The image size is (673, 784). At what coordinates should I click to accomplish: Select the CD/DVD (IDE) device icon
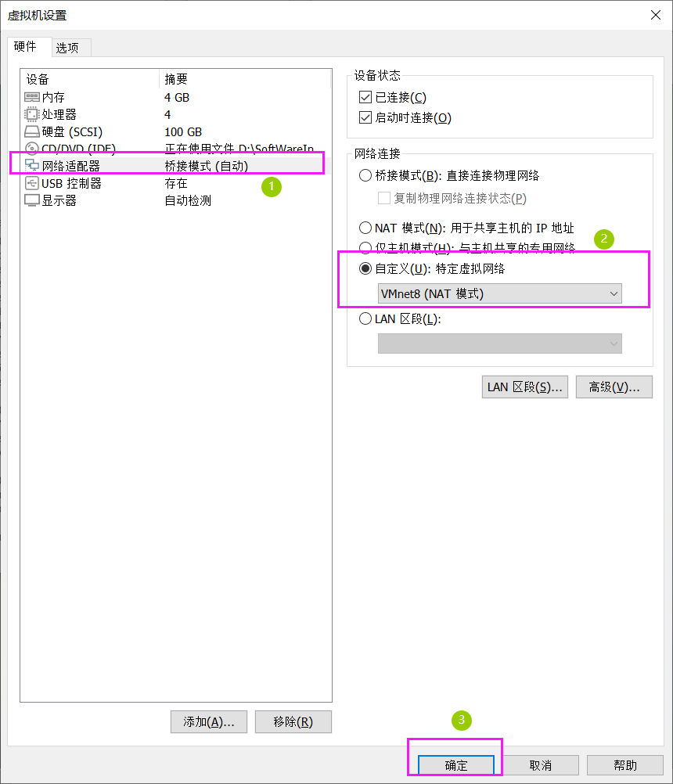pos(31,148)
